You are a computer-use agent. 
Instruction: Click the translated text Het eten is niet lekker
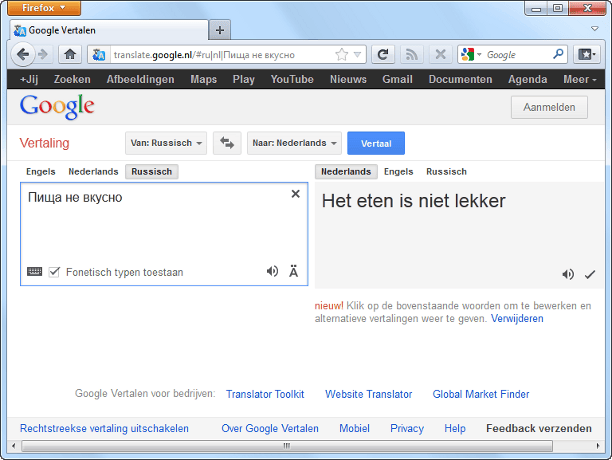[413, 201]
